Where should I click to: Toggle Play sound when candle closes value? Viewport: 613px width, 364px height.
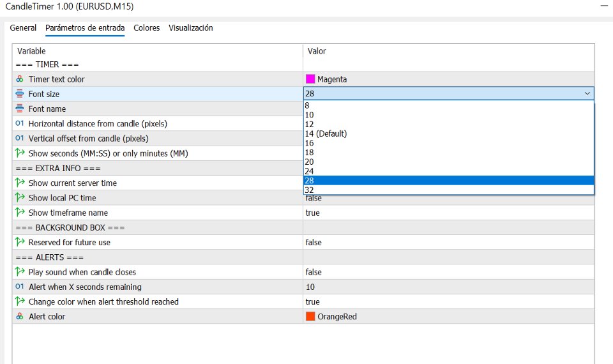coord(314,272)
